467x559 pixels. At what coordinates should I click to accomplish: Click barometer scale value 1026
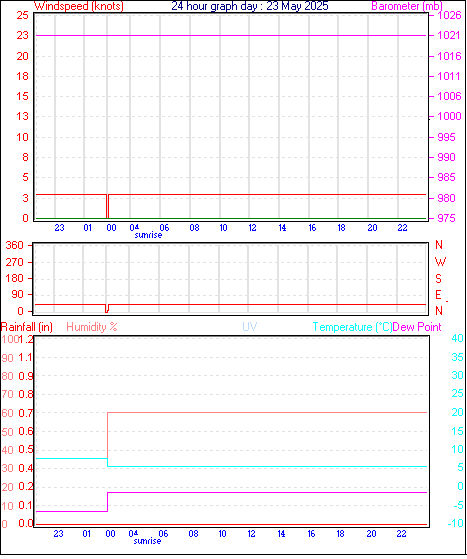coord(449,15)
